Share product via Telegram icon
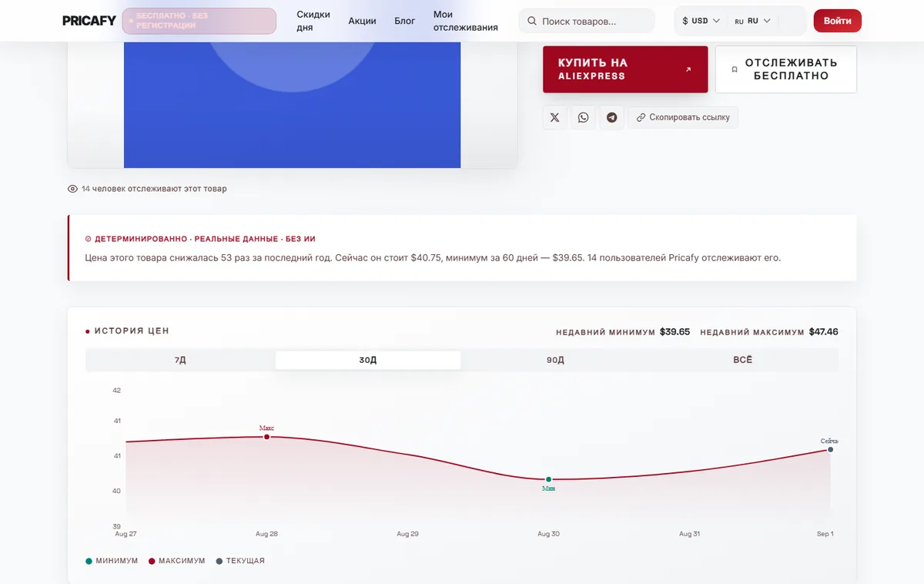924x584 pixels. point(611,118)
